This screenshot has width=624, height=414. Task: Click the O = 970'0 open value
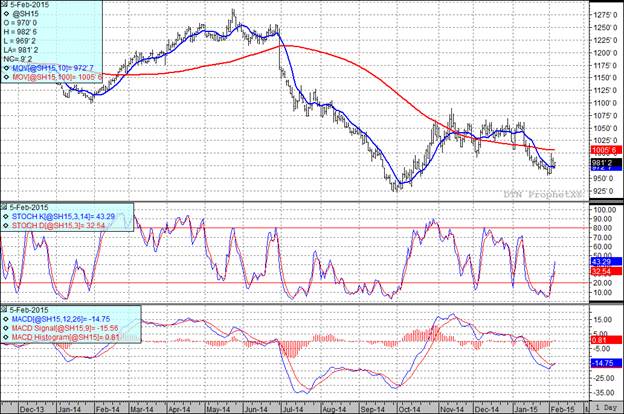coord(20,23)
